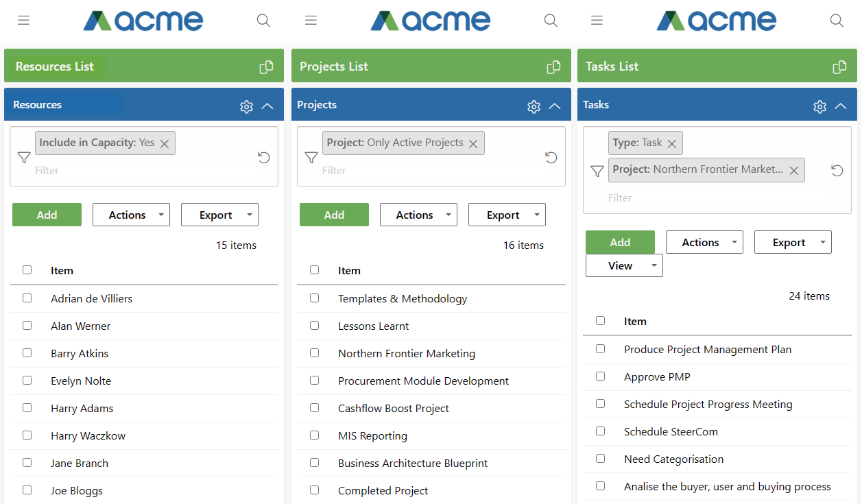Viewport: 862px width, 504px height.
Task: Click Item column header in Tasks list
Action: click(x=635, y=321)
